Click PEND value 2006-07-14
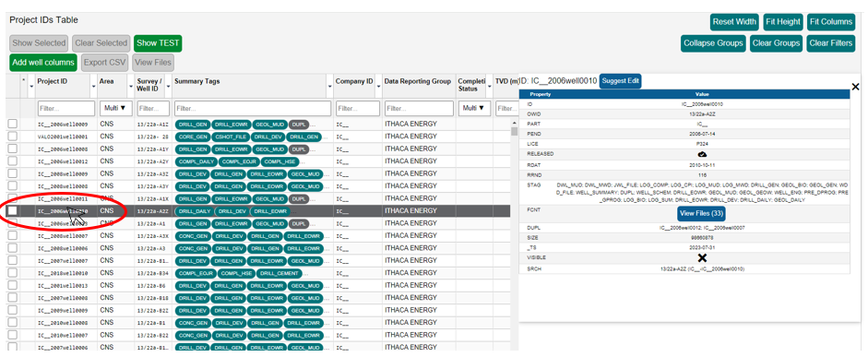 pos(702,134)
